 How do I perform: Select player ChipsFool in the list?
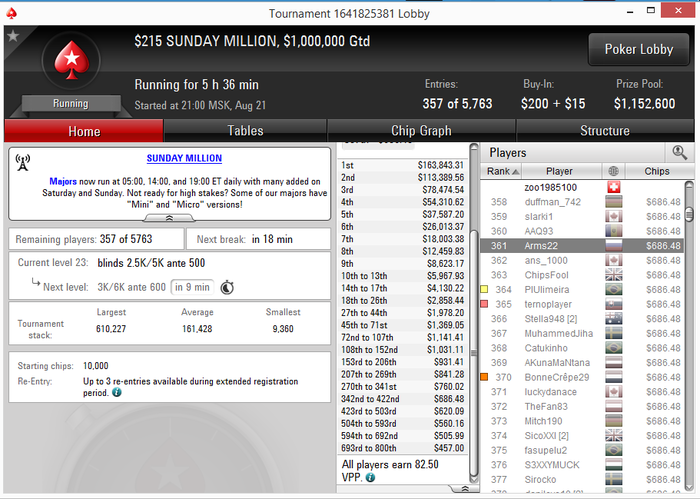[582, 275]
